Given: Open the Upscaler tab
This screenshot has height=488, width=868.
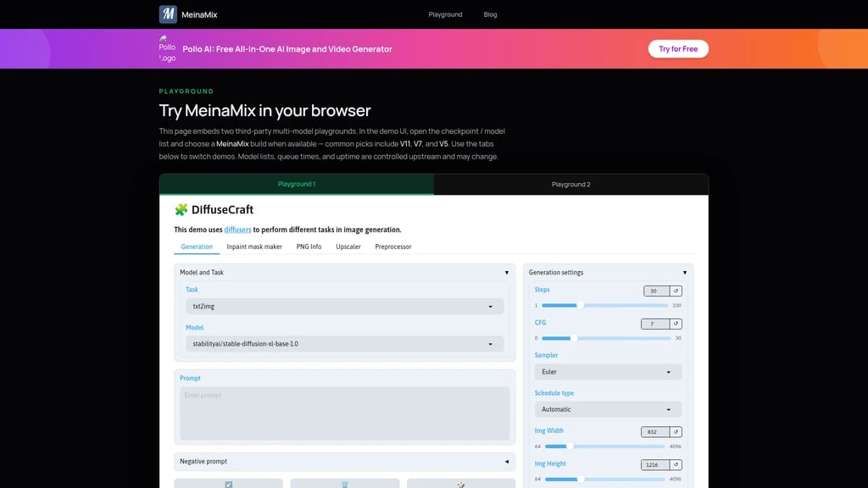Looking at the screenshot, I should (348, 247).
